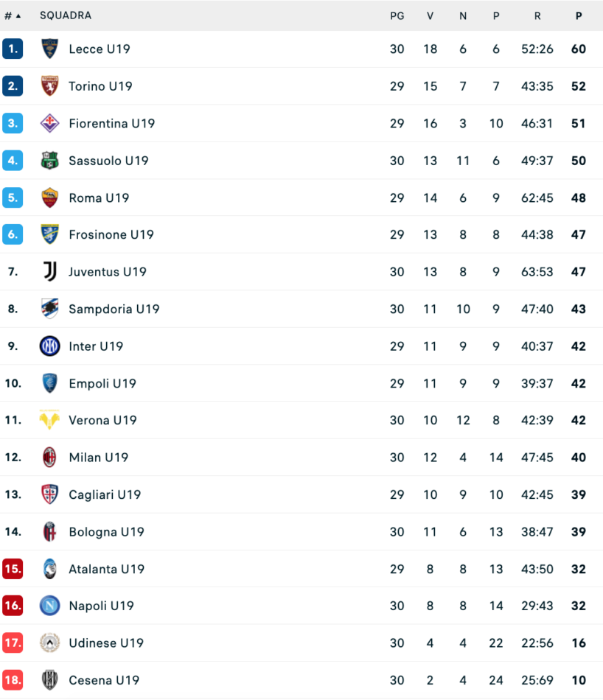Click the red position 15 badge
This screenshot has width=603, height=700.
(x=13, y=569)
